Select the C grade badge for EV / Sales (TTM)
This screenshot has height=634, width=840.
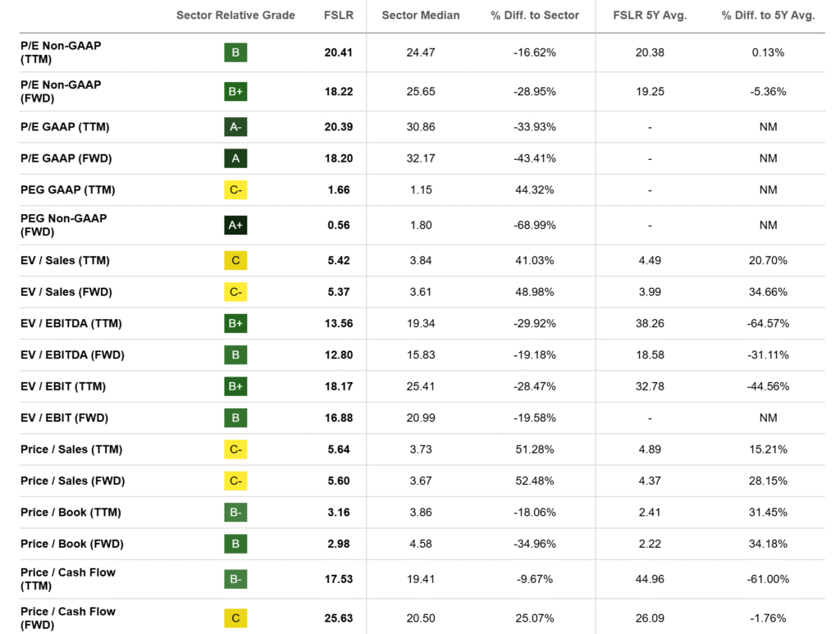tap(235, 261)
